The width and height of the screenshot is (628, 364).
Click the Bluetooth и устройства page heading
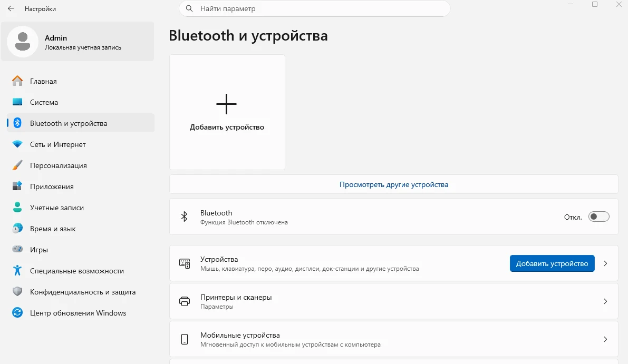(248, 36)
